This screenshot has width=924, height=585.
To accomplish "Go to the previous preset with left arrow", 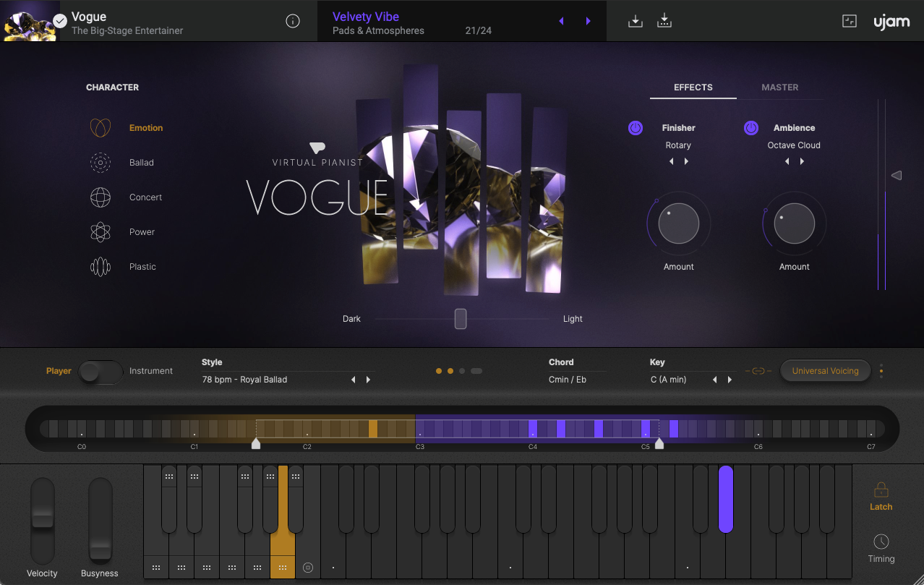I will pos(561,21).
